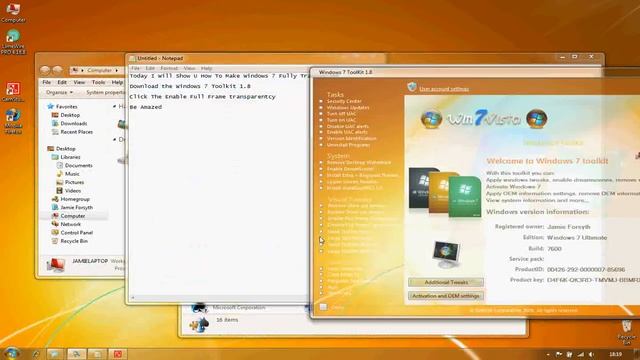This screenshot has height=360, width=640.
Task: Click Version Identification in Toolkit
Action: [x=351, y=139]
